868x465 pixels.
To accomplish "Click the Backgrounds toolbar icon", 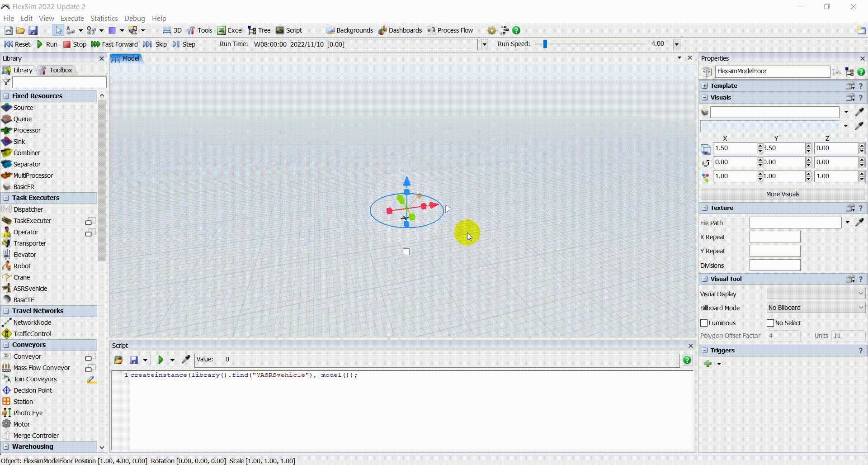I will (349, 30).
